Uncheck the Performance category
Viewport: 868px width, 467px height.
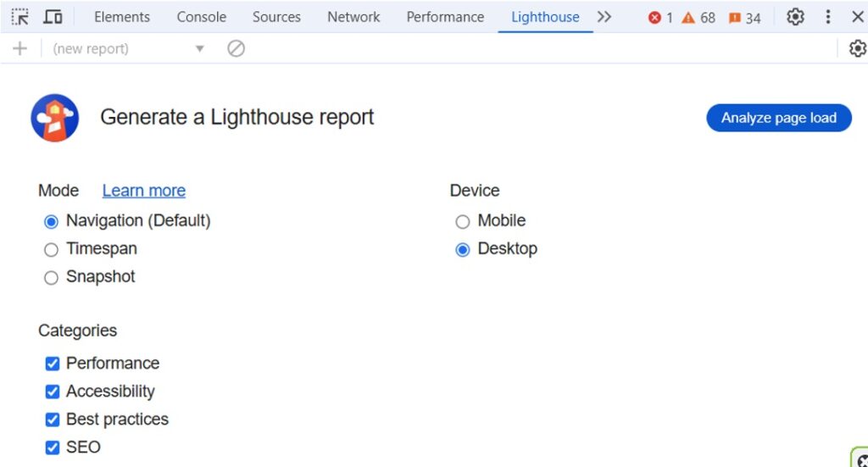(52, 364)
